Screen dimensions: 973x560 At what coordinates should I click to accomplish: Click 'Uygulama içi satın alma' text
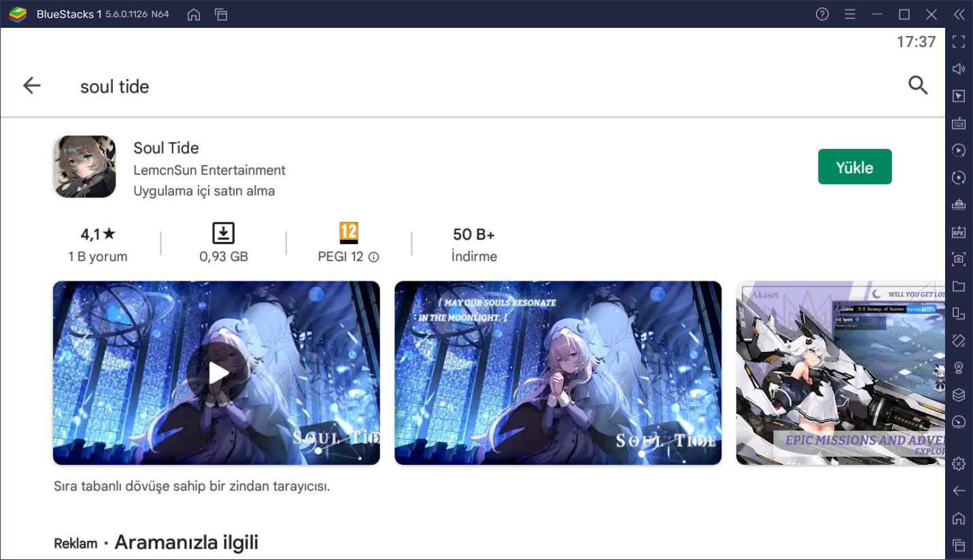204,191
